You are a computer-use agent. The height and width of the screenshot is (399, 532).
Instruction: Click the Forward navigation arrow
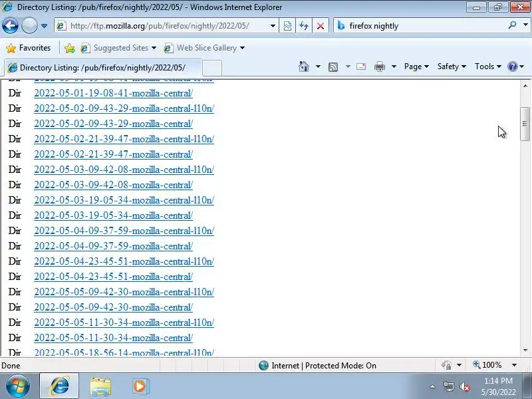click(29, 25)
